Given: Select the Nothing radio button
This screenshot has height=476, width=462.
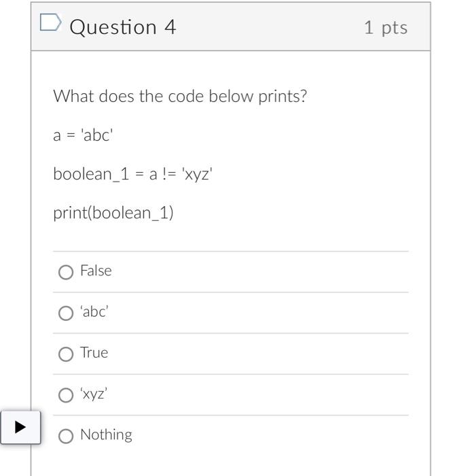Looking at the screenshot, I should (x=66, y=436).
